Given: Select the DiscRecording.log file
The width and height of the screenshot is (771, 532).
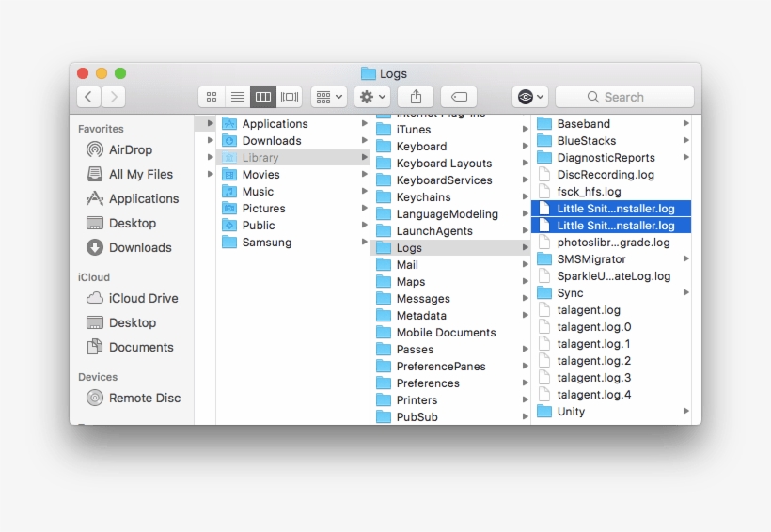Looking at the screenshot, I should [x=611, y=175].
